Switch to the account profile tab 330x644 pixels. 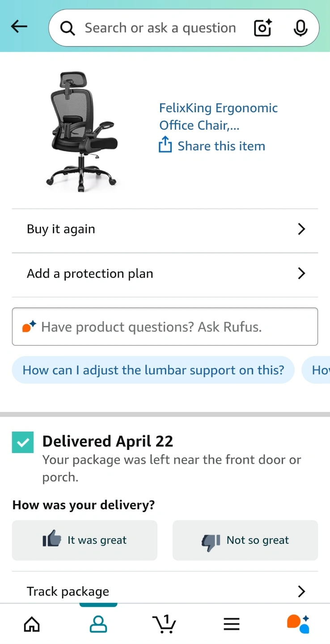[98, 624]
